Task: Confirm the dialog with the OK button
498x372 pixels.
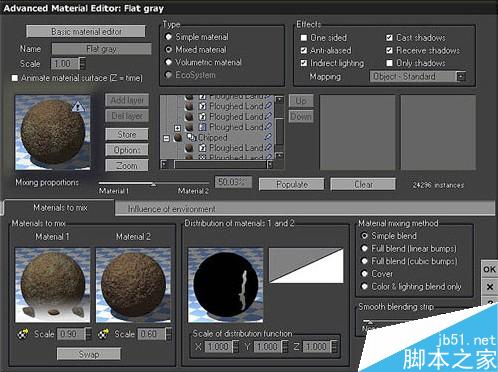Action: click(489, 269)
